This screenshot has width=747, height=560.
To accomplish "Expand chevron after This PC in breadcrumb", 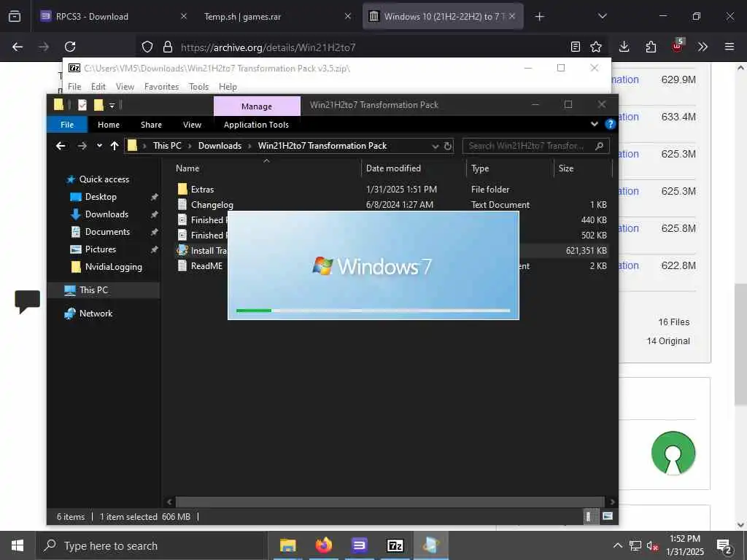I will (x=189, y=146).
